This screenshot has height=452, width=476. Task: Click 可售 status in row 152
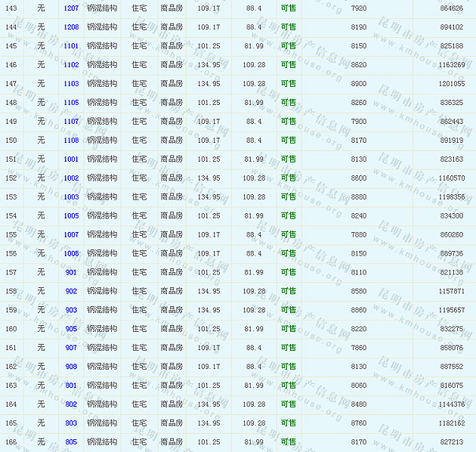(289, 178)
